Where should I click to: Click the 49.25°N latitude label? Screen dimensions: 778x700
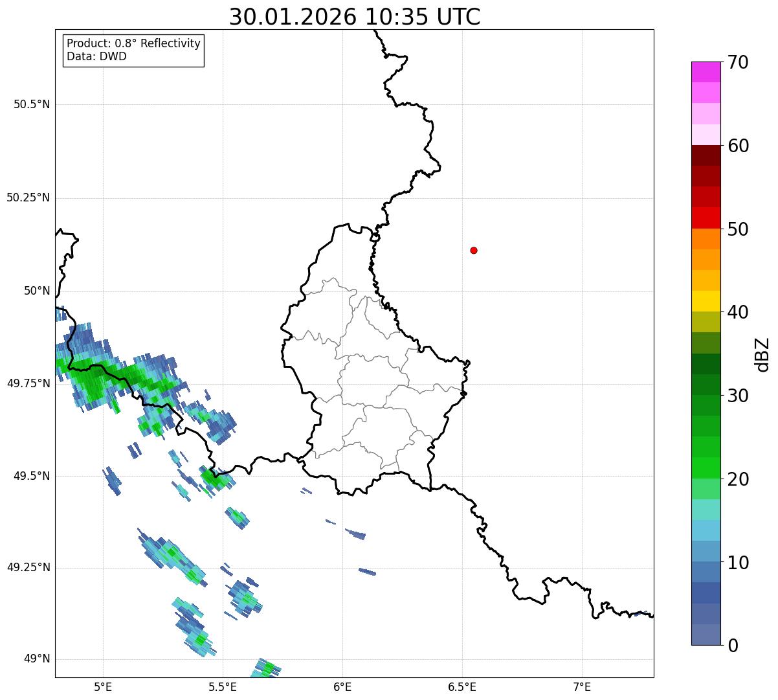coord(28,567)
